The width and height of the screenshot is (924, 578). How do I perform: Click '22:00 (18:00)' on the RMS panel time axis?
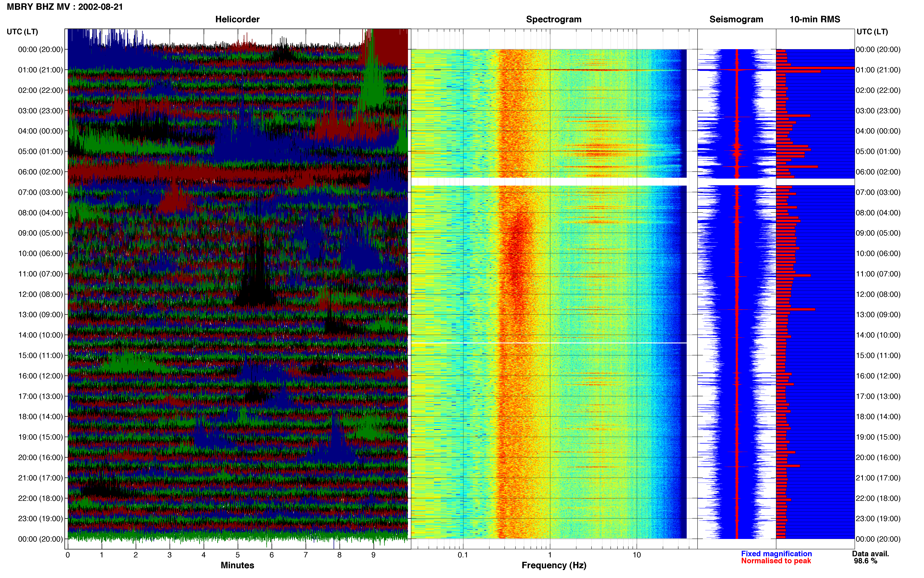(878, 498)
